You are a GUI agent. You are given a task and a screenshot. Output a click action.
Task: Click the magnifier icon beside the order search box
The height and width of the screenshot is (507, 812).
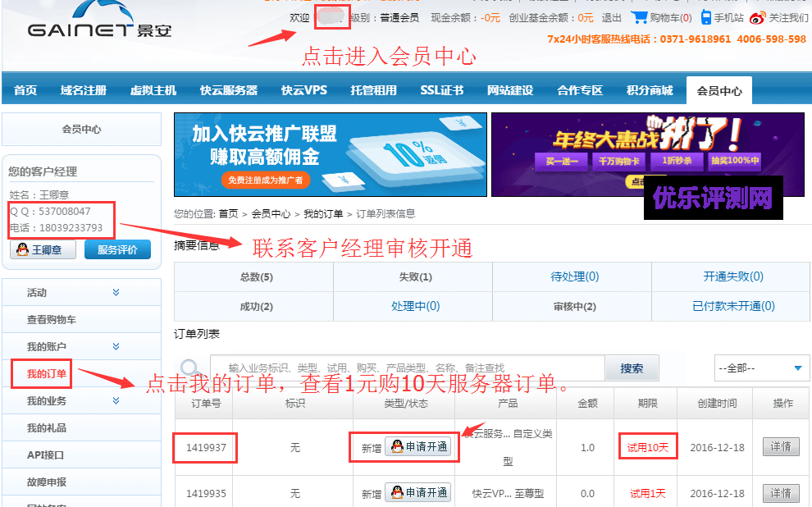coord(191,368)
